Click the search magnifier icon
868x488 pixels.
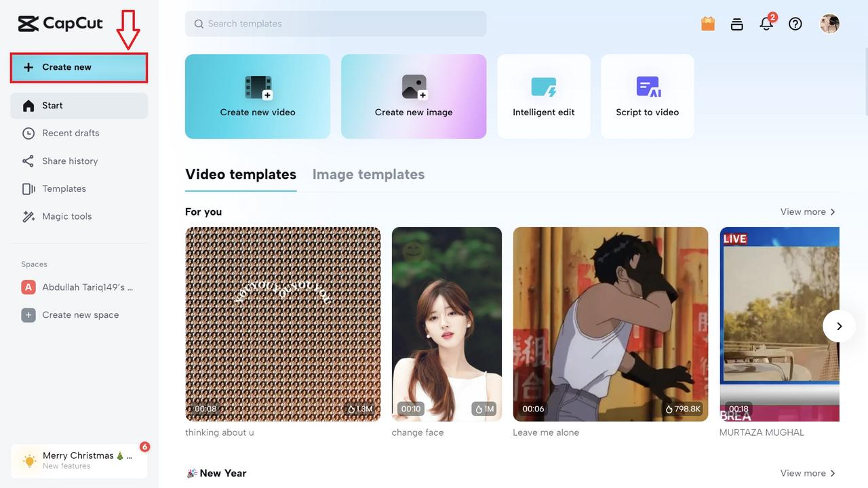click(199, 24)
